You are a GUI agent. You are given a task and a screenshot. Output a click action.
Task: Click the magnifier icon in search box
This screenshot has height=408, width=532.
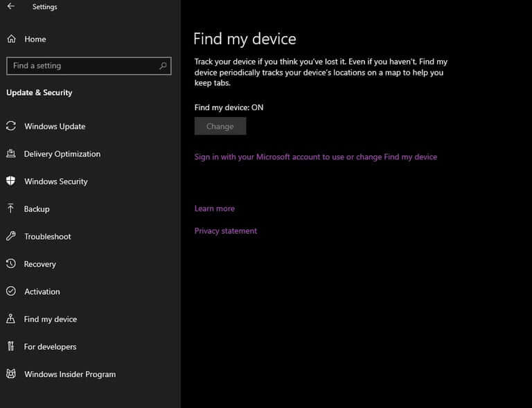coord(163,66)
